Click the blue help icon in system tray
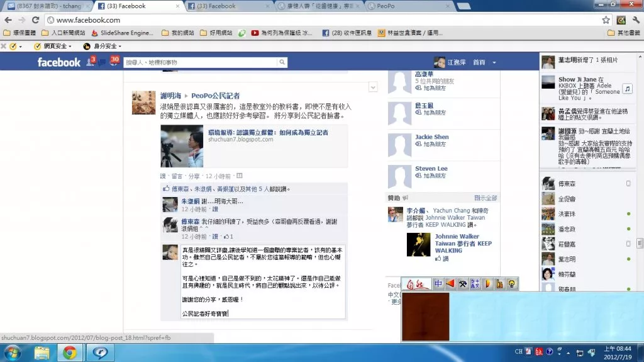644x362 pixels. [549, 352]
